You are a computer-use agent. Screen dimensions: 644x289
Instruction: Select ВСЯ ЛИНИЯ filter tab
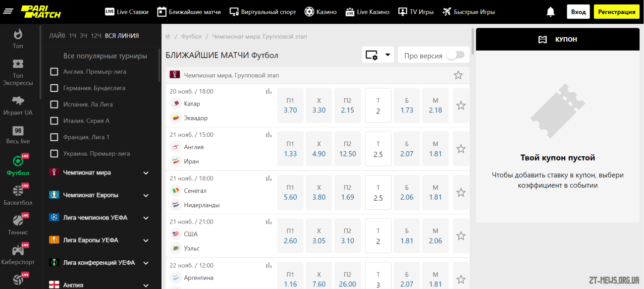click(122, 36)
